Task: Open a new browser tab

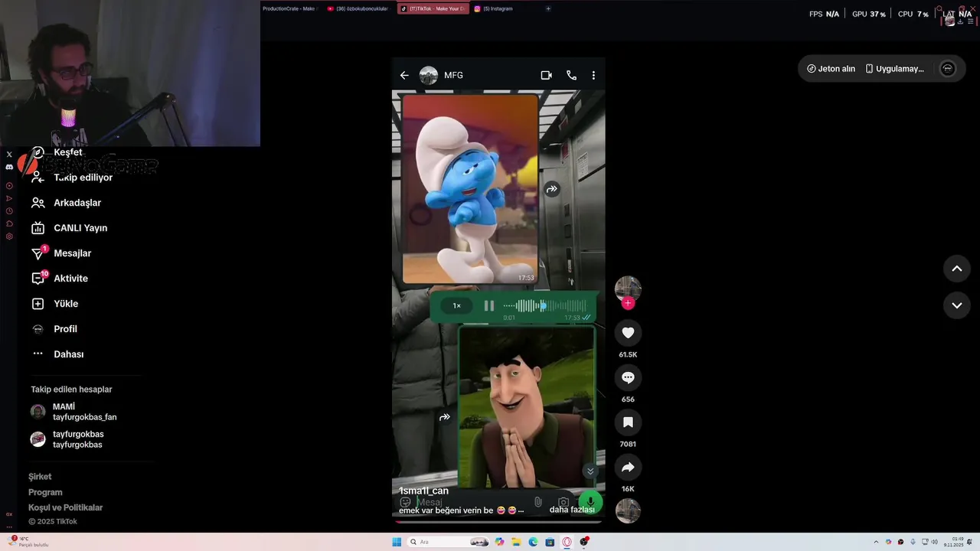Action: tap(548, 8)
